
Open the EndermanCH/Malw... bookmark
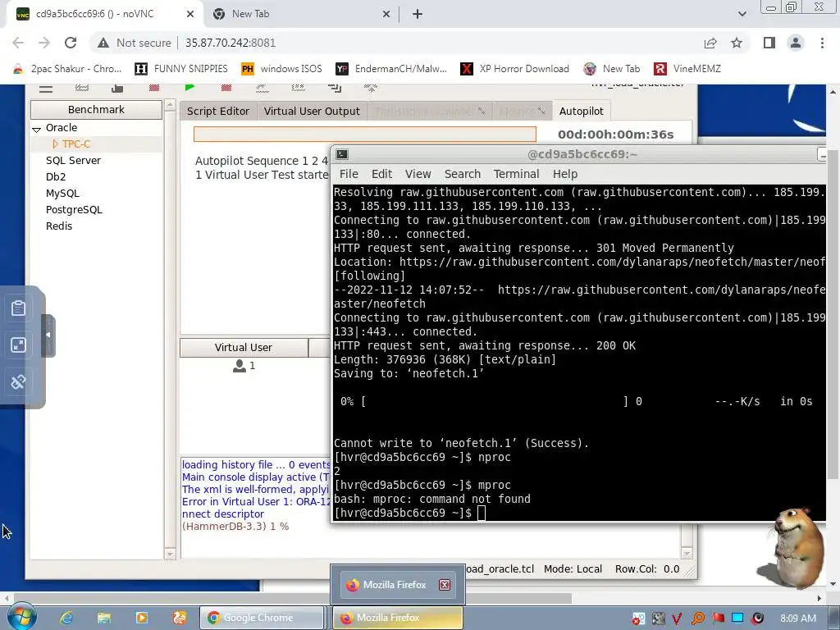391,69
